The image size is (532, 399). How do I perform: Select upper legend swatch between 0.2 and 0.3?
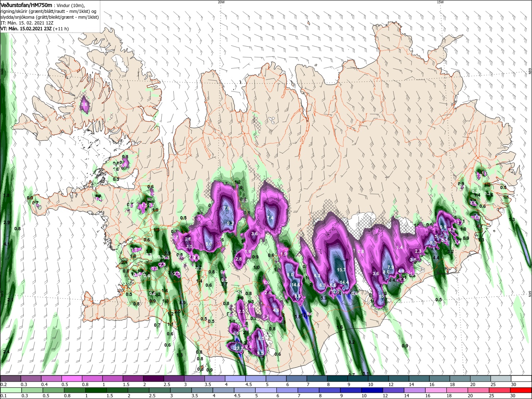[x=10, y=379]
